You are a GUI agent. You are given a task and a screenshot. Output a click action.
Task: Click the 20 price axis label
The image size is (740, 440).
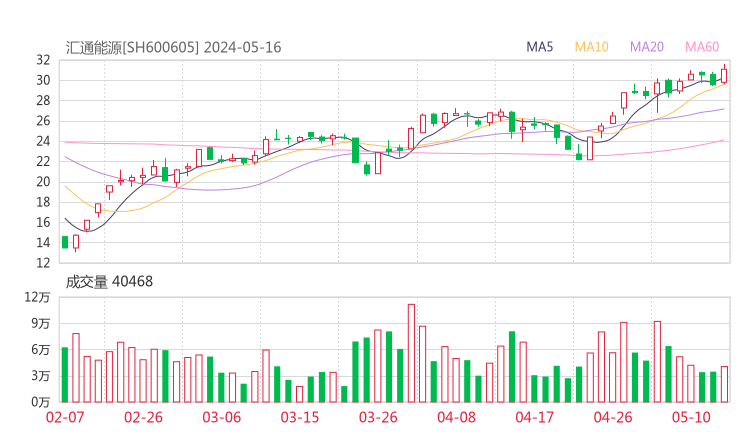(43, 182)
